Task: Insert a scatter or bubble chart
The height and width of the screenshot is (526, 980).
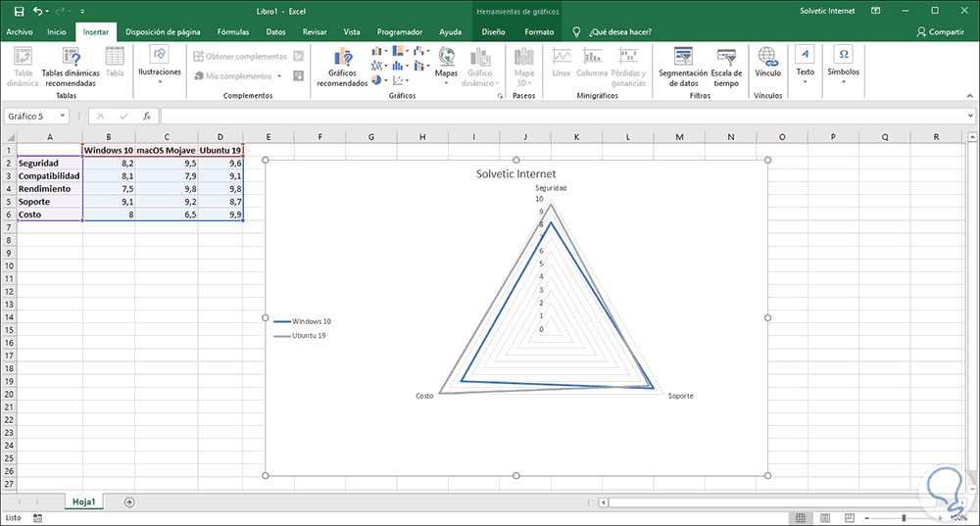Action: 400,80
